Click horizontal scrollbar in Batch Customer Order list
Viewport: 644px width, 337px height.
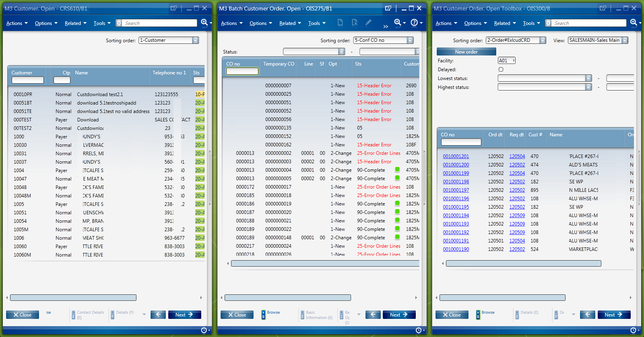pos(325,263)
